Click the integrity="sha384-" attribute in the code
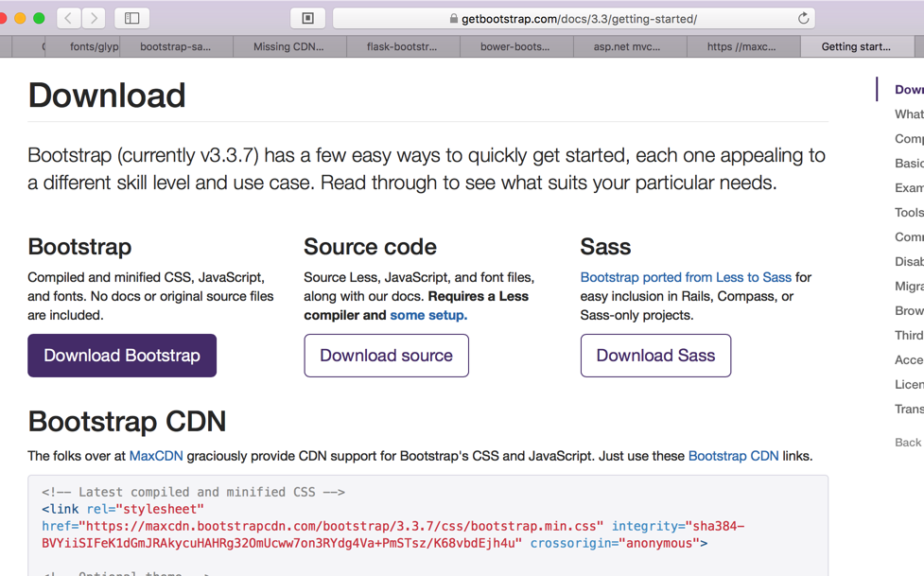This screenshot has height=576, width=924. pos(678,527)
